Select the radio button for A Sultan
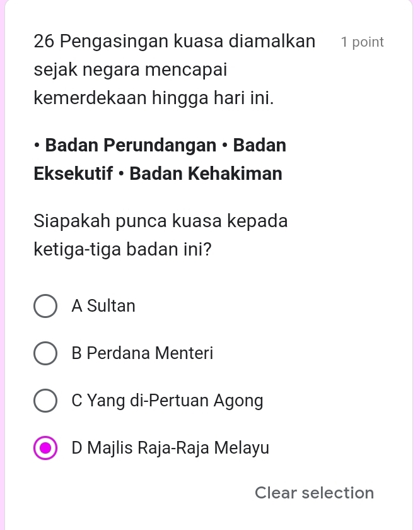This screenshot has height=530, width=420. click(44, 306)
